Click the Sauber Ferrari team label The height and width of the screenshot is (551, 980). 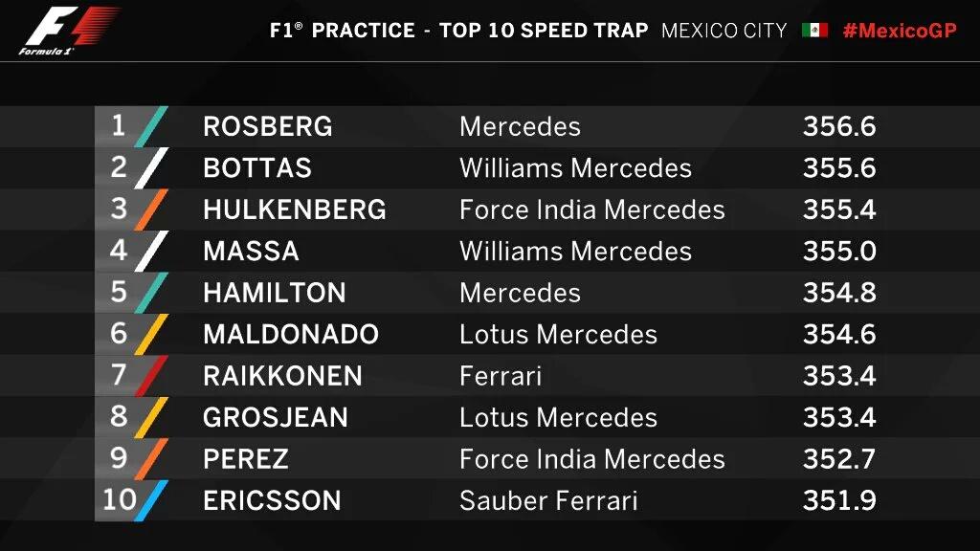548,500
